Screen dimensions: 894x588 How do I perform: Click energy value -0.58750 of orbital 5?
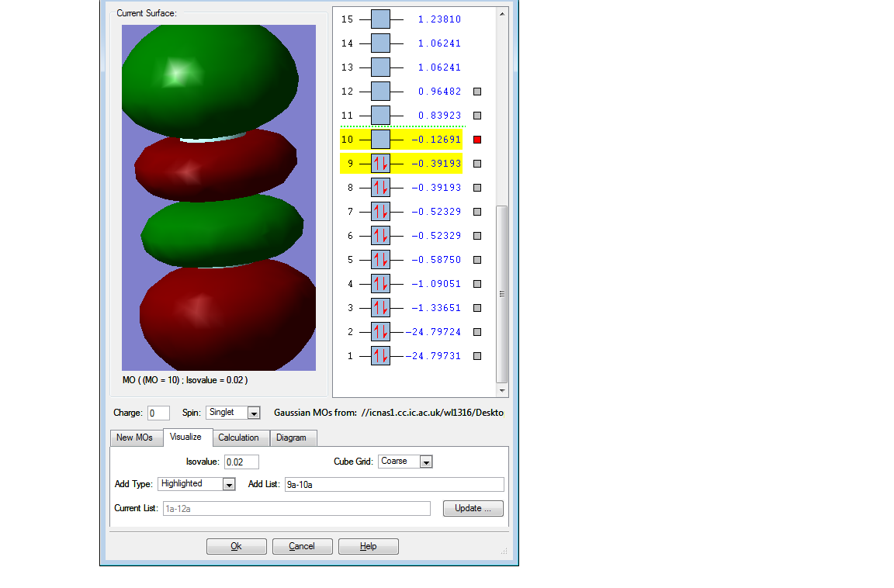(436, 260)
